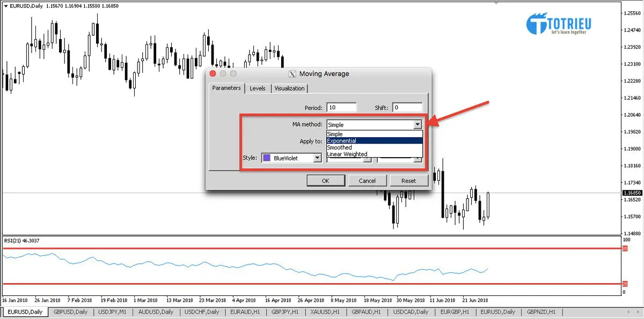Select Exponential in the MA method list
The height and width of the screenshot is (319, 644).
[374, 140]
